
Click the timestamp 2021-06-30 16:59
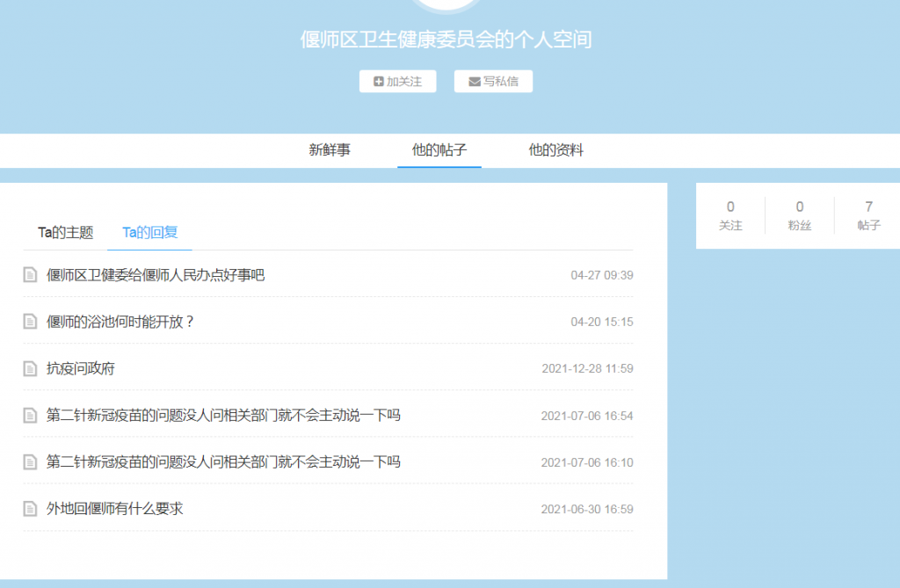coord(587,509)
